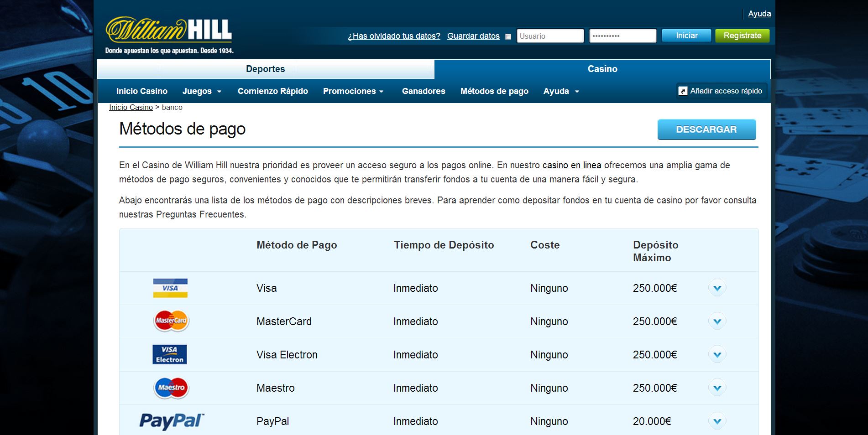The image size is (868, 435).
Task: Click the Depósito Máximo column header
Action: click(655, 251)
